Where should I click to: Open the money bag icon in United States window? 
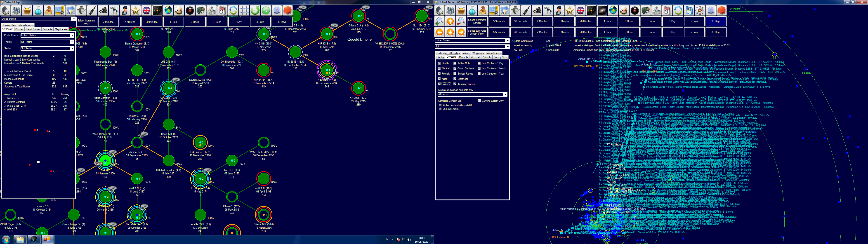tap(483, 10)
